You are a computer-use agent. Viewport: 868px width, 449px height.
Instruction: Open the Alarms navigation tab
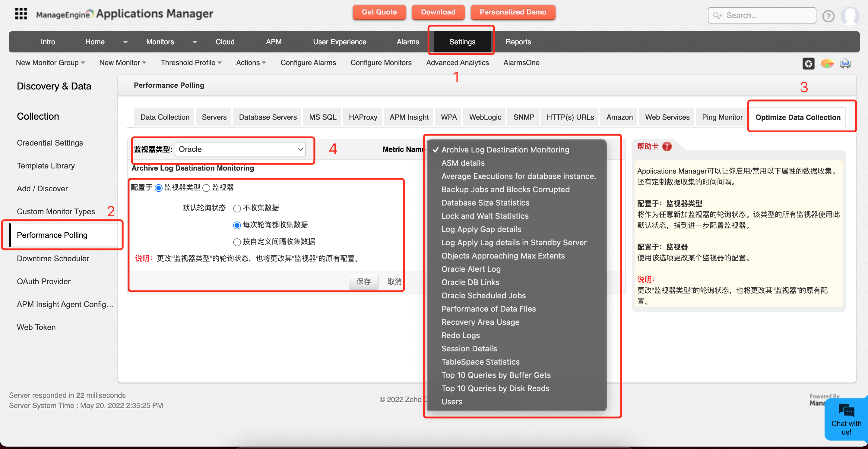[408, 42]
